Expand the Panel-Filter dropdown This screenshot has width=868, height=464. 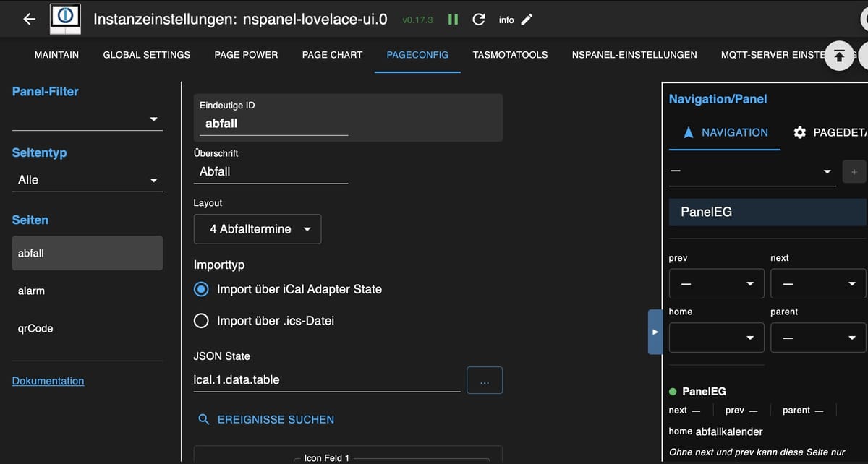[87, 119]
